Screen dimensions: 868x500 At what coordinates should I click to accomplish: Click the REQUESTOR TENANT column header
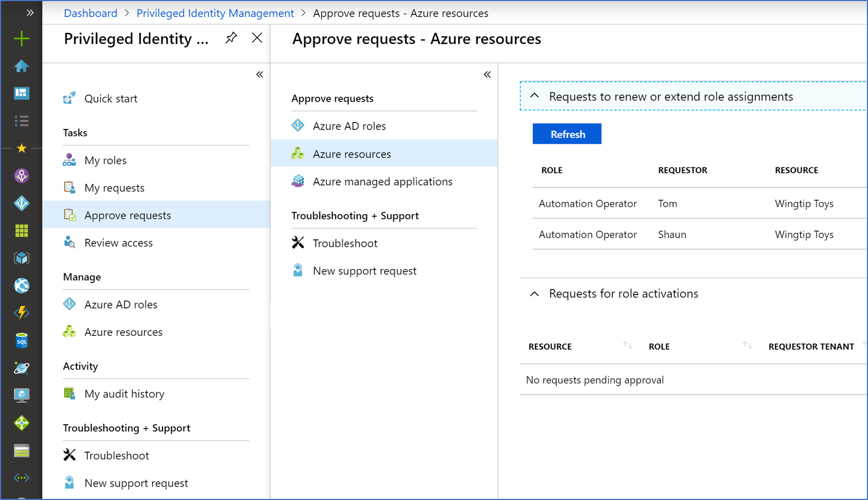point(811,346)
